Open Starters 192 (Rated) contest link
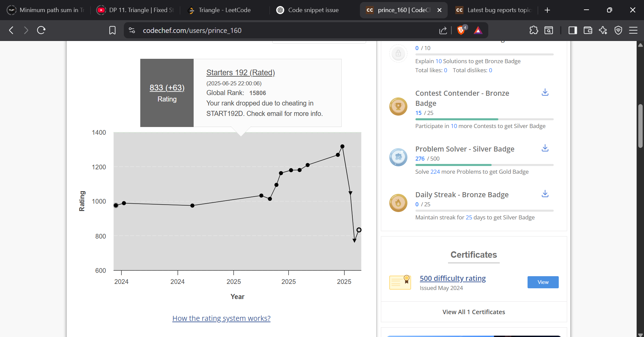This screenshot has width=644, height=337. coord(241,73)
